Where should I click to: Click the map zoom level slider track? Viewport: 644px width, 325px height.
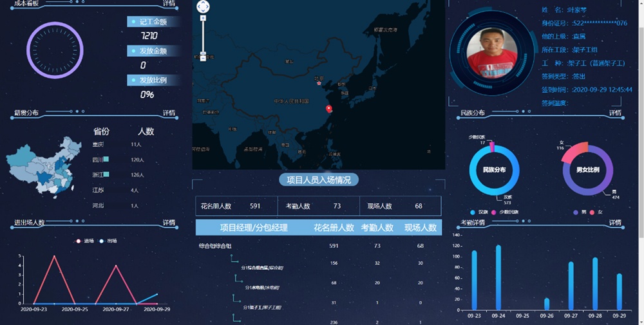[x=203, y=39]
